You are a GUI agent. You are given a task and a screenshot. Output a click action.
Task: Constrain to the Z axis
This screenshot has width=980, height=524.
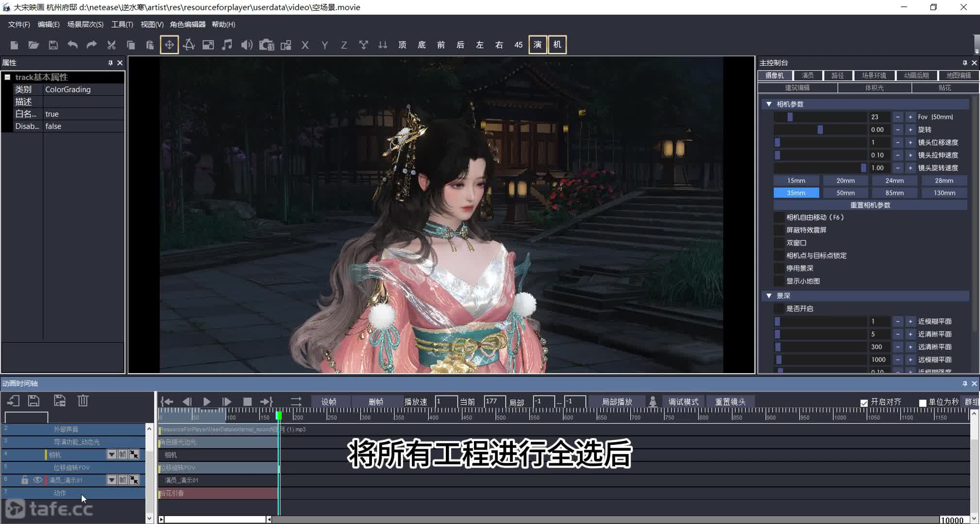pos(344,45)
